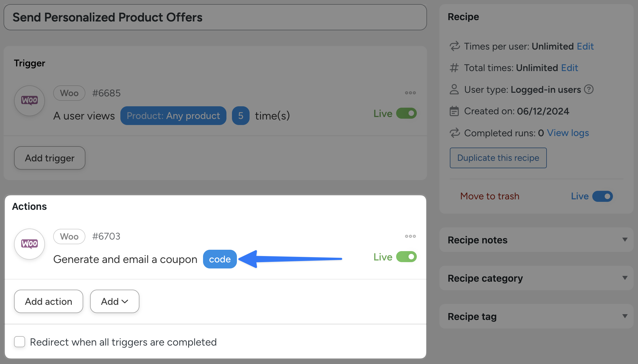
Task: Toggle the trigger's Live switch off
Action: click(x=406, y=113)
